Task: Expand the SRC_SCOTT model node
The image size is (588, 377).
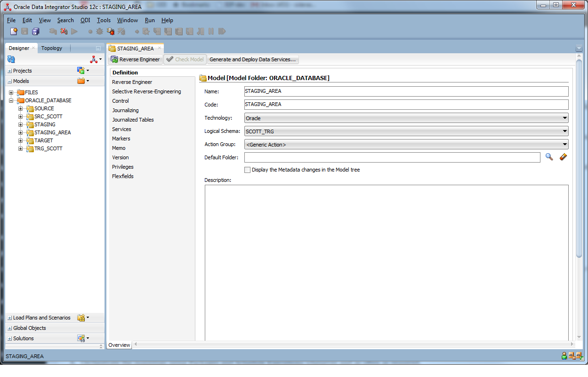Action: tap(20, 116)
